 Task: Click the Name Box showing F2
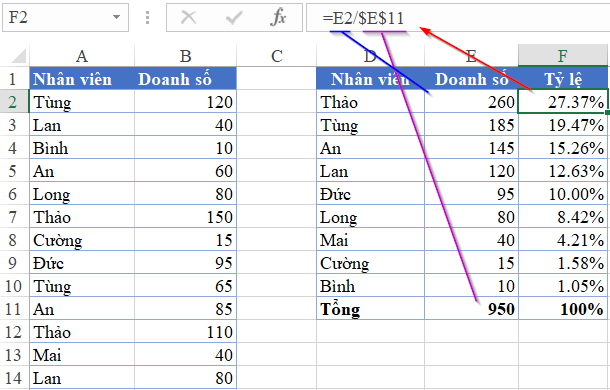click(65, 18)
